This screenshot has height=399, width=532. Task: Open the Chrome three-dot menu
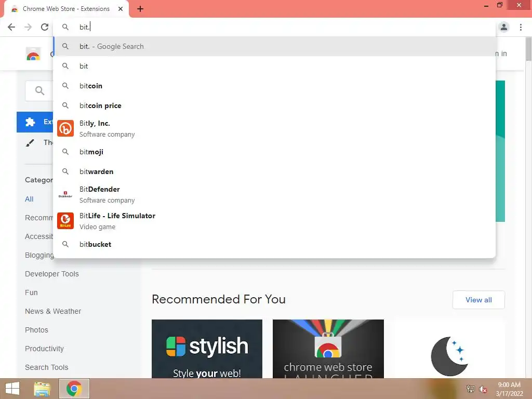(x=521, y=27)
